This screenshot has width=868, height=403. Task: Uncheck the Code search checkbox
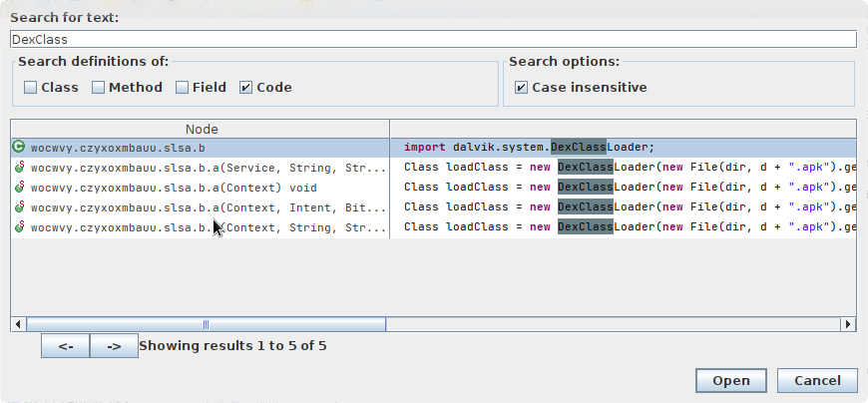[246, 88]
